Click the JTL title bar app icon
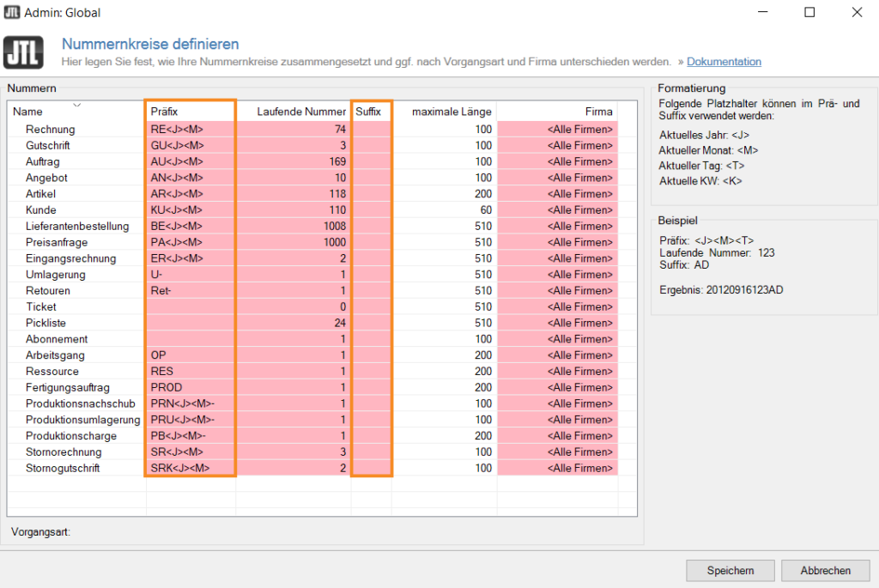This screenshot has height=588, width=879. pos(13,13)
